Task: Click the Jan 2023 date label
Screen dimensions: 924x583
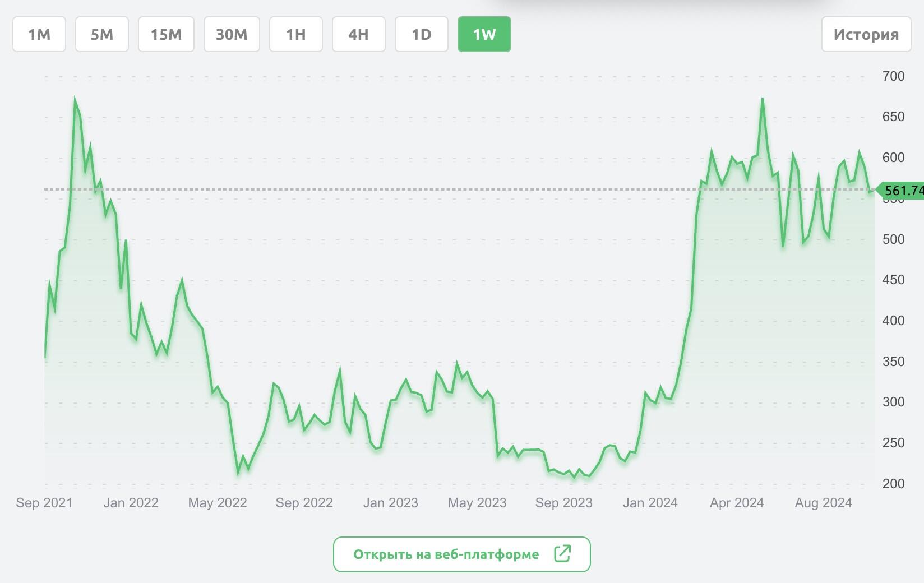Action: (x=390, y=503)
